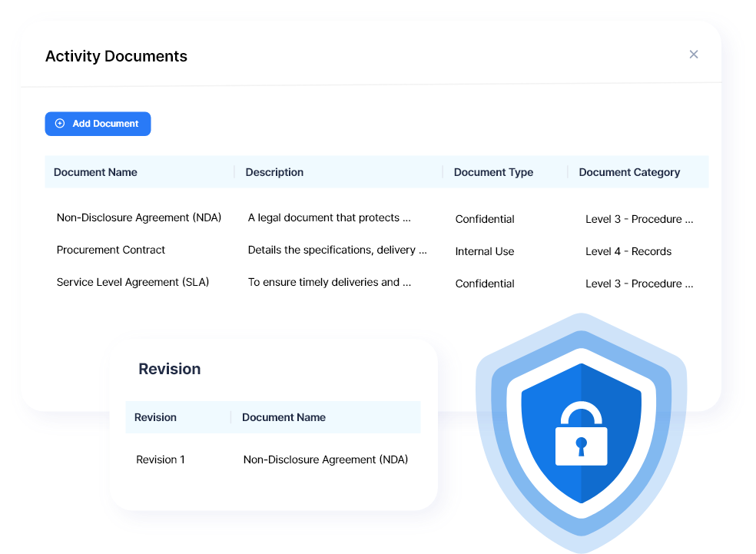The image size is (756, 554).
Task: Click the Add Document button
Action: (x=98, y=124)
